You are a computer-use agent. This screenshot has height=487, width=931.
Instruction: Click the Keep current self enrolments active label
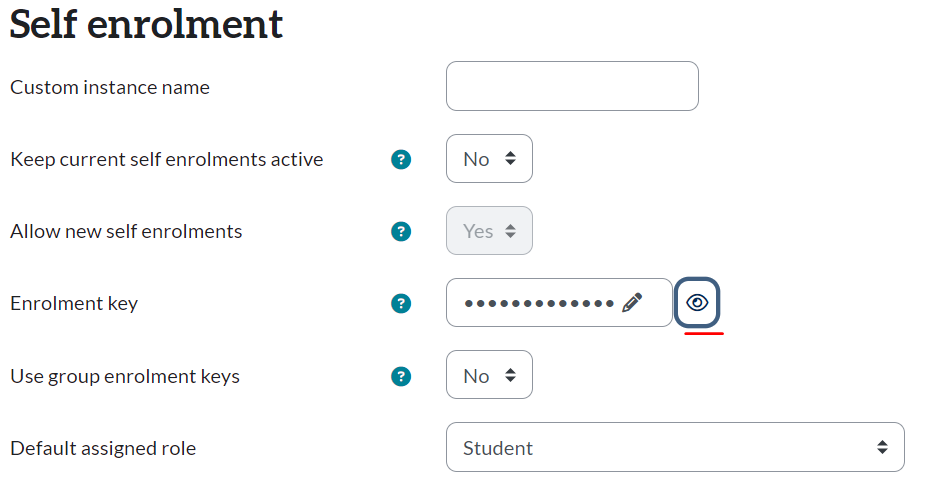click(x=167, y=159)
